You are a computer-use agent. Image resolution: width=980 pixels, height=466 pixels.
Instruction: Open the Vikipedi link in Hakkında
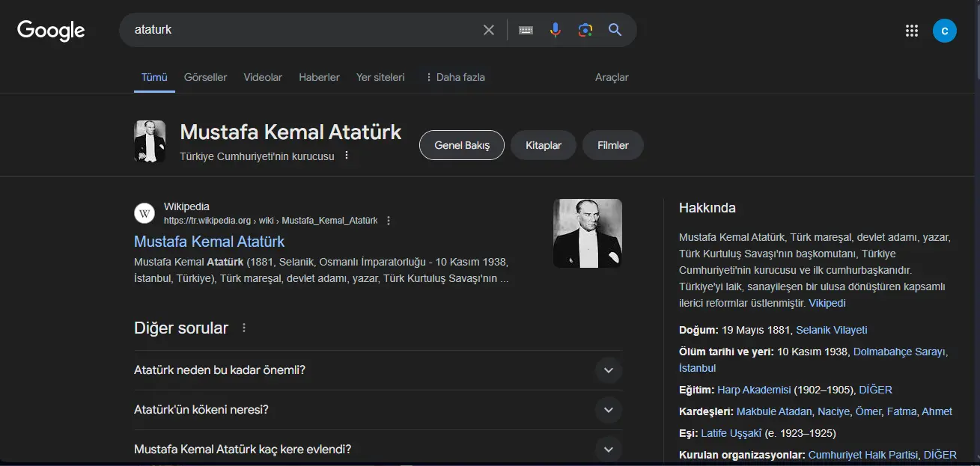[827, 303]
